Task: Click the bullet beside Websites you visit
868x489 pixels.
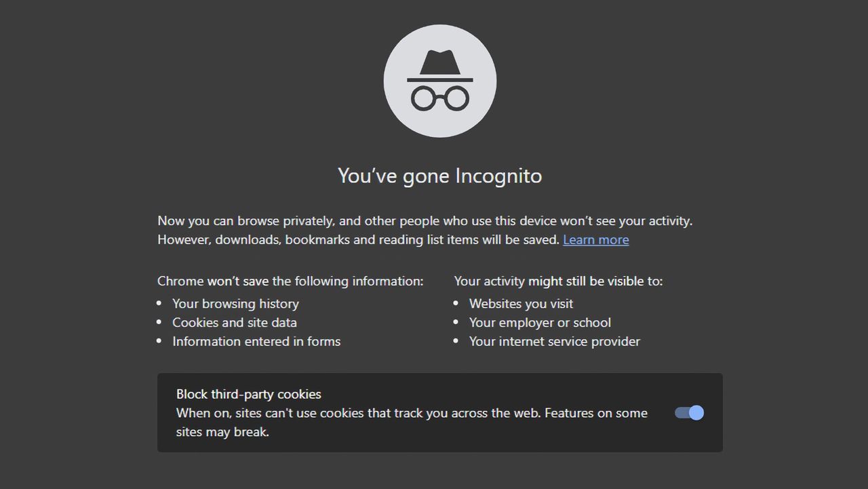Action: click(x=457, y=304)
